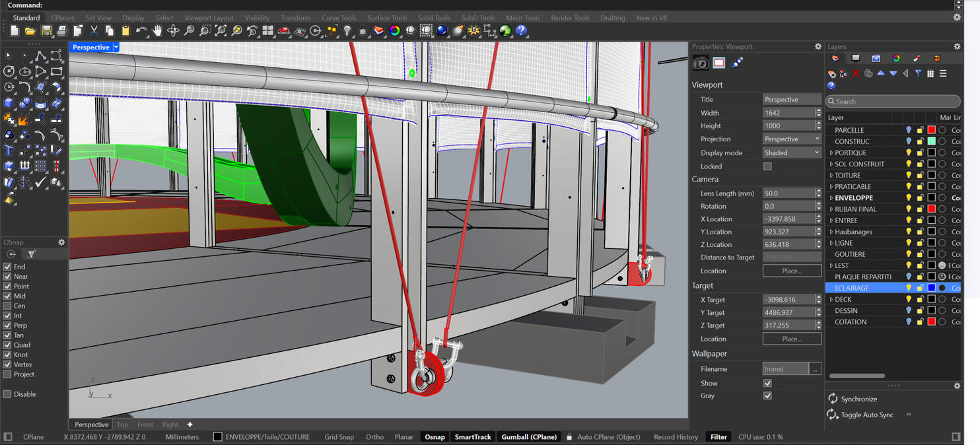Switch to the Top viewport tab
The height and width of the screenshot is (445, 980).
122,425
